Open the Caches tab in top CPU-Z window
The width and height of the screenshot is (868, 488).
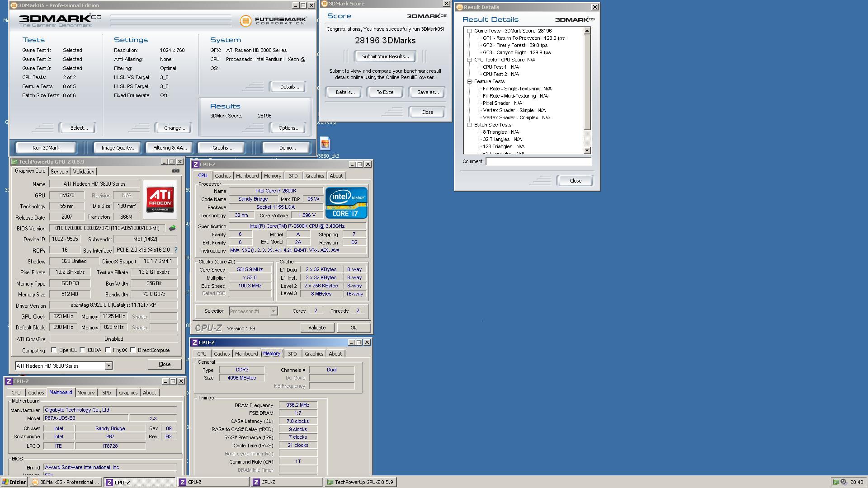pos(222,176)
